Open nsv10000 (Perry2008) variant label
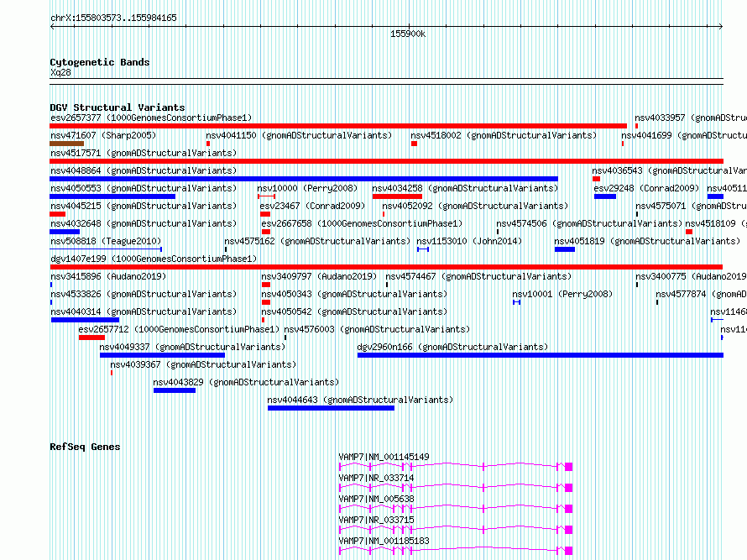The width and height of the screenshot is (747, 560). 307,188
